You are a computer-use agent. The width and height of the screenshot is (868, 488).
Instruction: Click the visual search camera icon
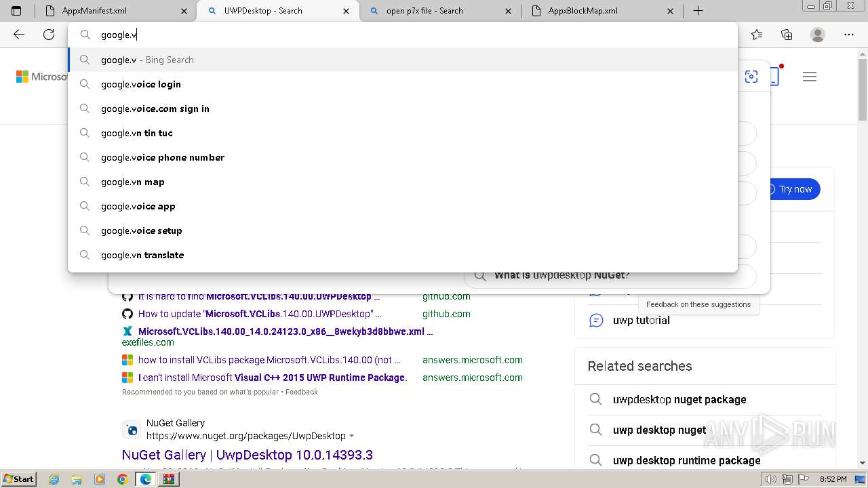coord(751,77)
